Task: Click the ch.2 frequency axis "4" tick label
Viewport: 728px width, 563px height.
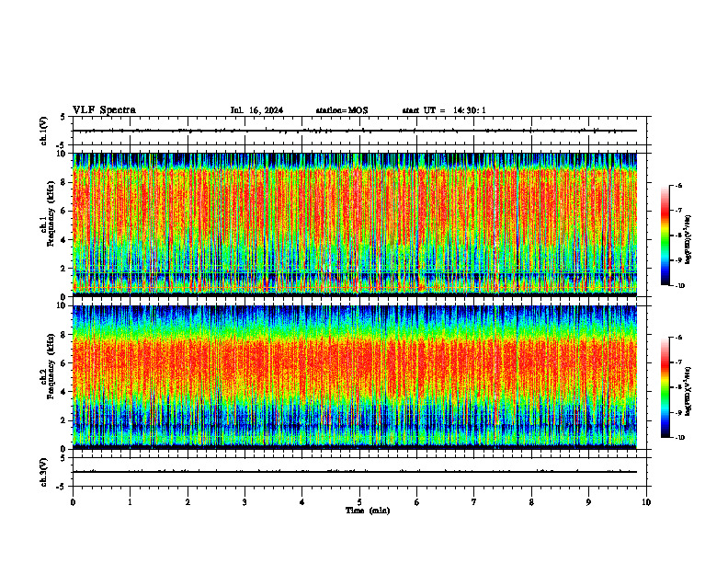Action: point(64,392)
